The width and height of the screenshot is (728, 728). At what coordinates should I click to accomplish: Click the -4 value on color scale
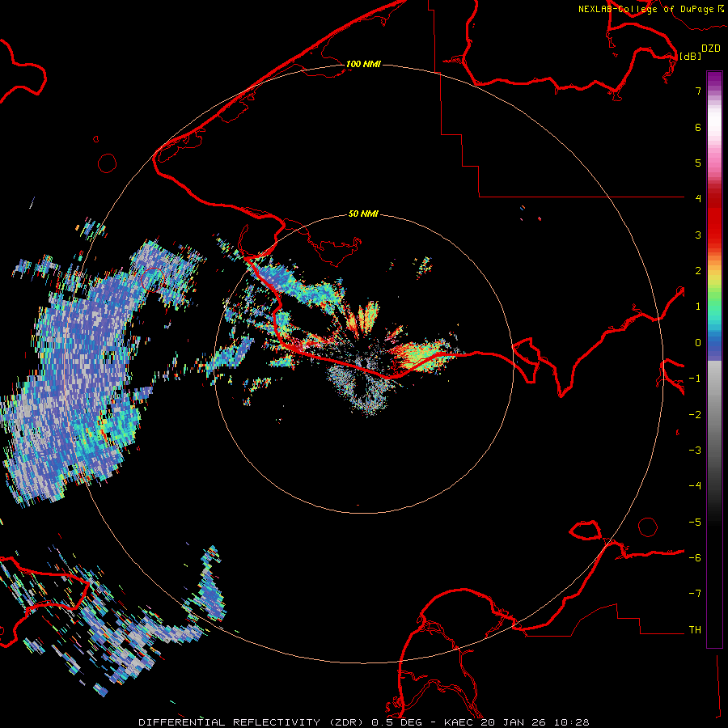tap(695, 486)
